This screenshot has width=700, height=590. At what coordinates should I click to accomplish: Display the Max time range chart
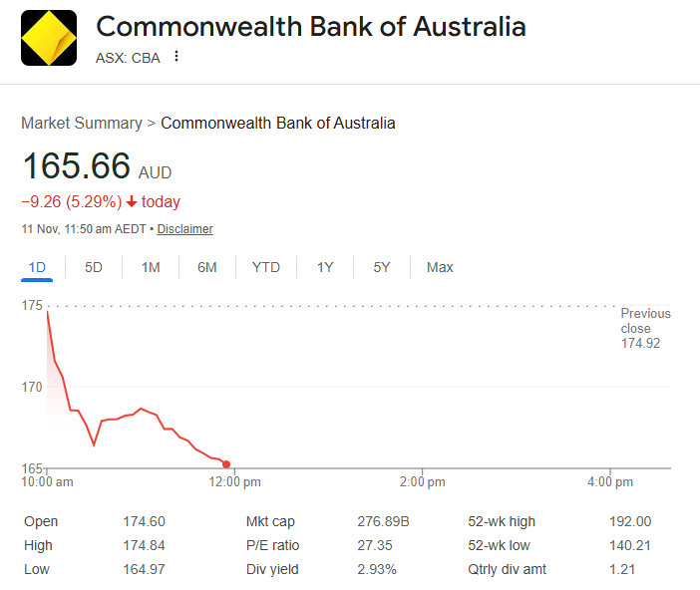point(440,267)
